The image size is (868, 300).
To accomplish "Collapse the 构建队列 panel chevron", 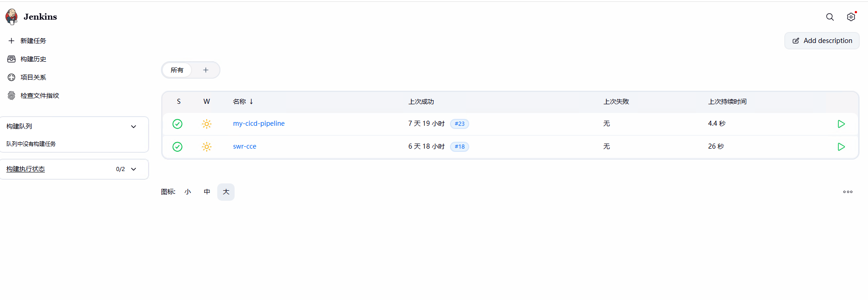I will tap(134, 127).
